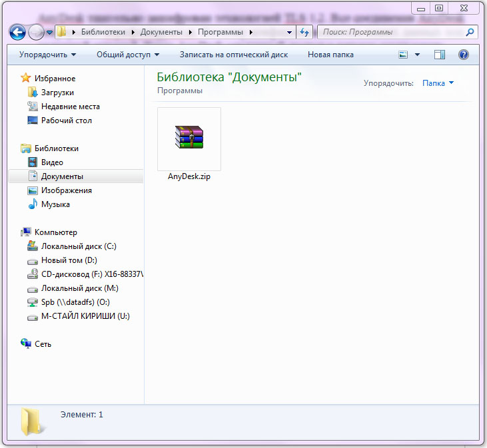Click the Документы breadcrumb

161,32
